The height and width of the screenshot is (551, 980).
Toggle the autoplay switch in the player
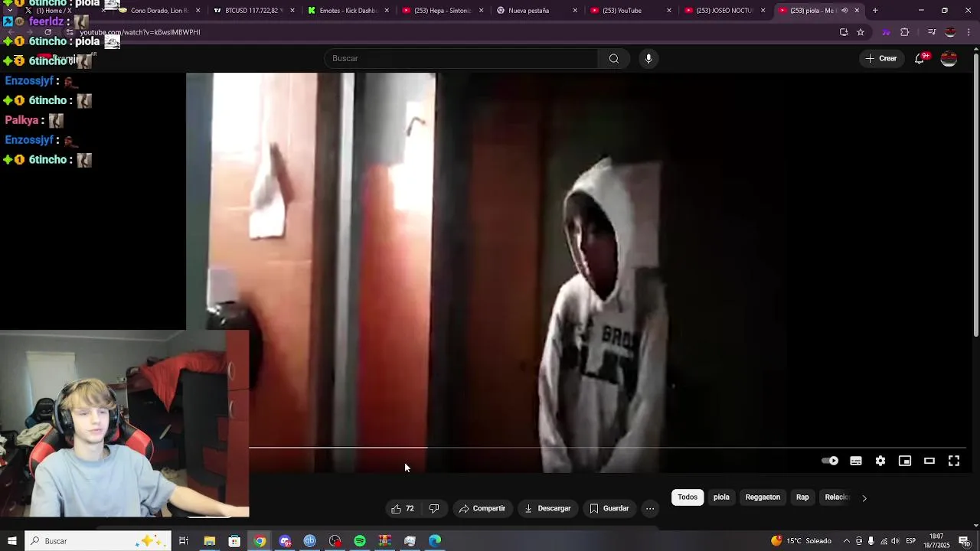coord(830,461)
